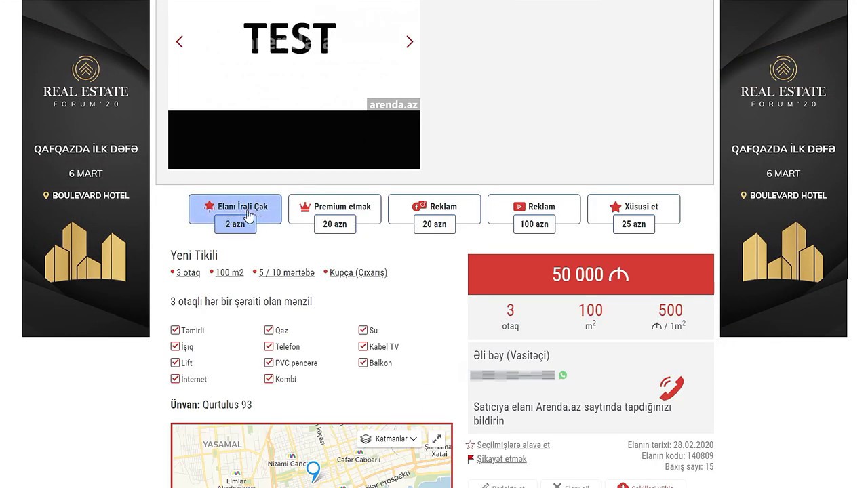Click the blurred seller phone number
868x488 pixels.
[513, 375]
